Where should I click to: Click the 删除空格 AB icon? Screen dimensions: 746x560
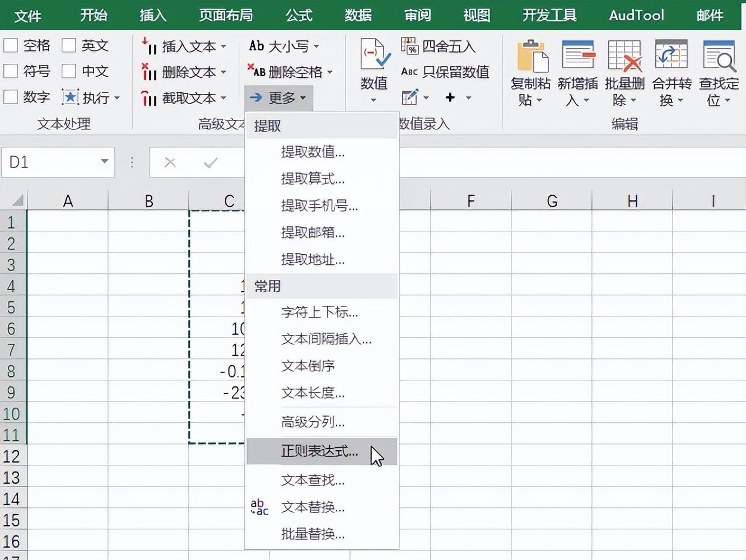257,71
